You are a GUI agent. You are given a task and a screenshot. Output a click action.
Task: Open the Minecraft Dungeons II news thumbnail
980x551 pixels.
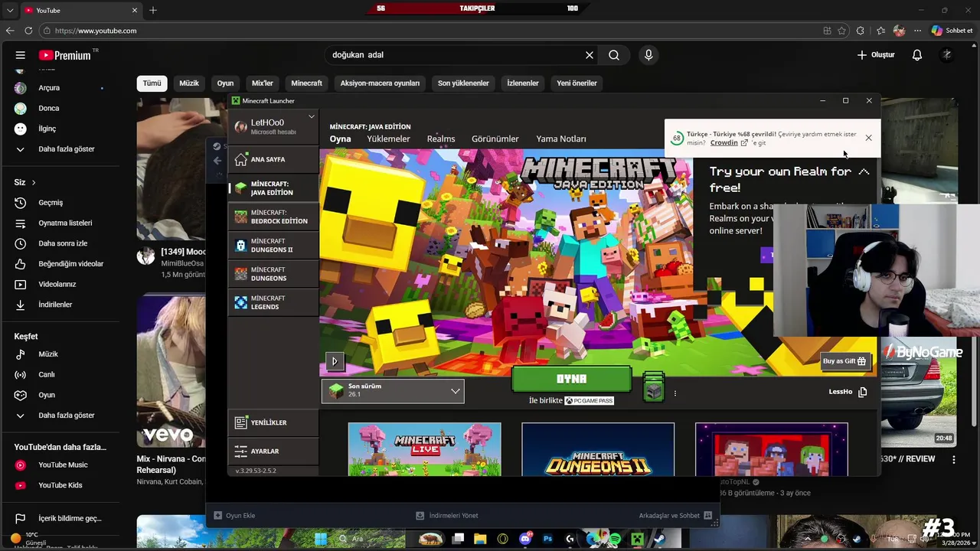point(598,449)
